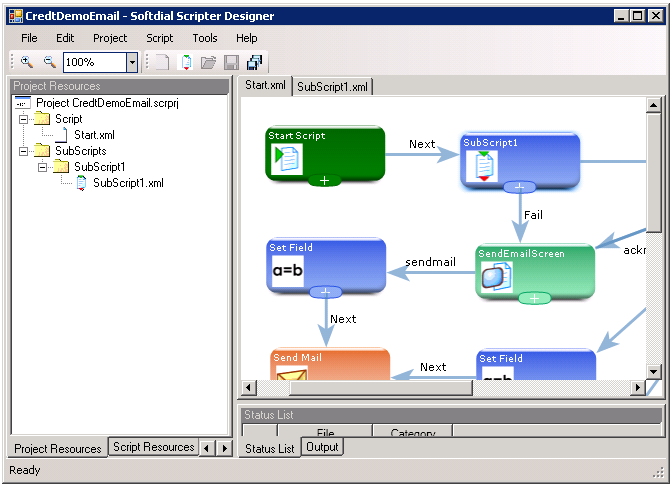Expand the plus handle on SendEmailScreen node
The height and width of the screenshot is (484, 671).
click(x=534, y=298)
